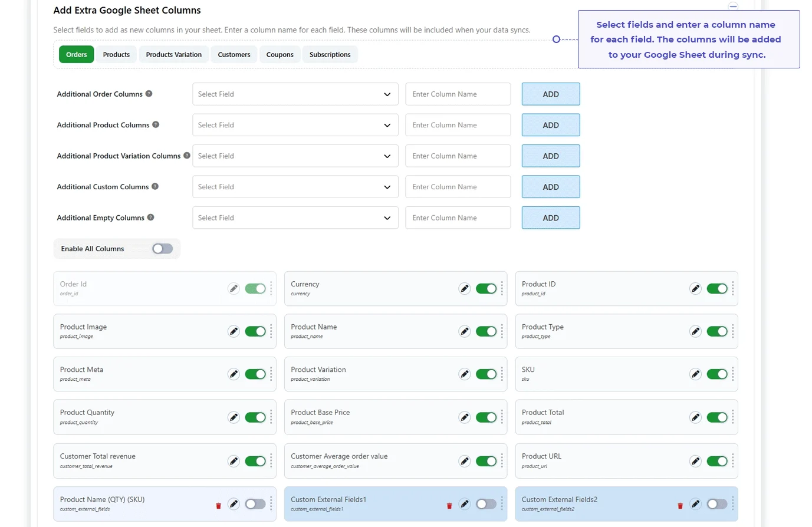Click ADD for Additional Order Columns
Image resolution: width=812 pixels, height=527 pixels.
click(x=551, y=94)
